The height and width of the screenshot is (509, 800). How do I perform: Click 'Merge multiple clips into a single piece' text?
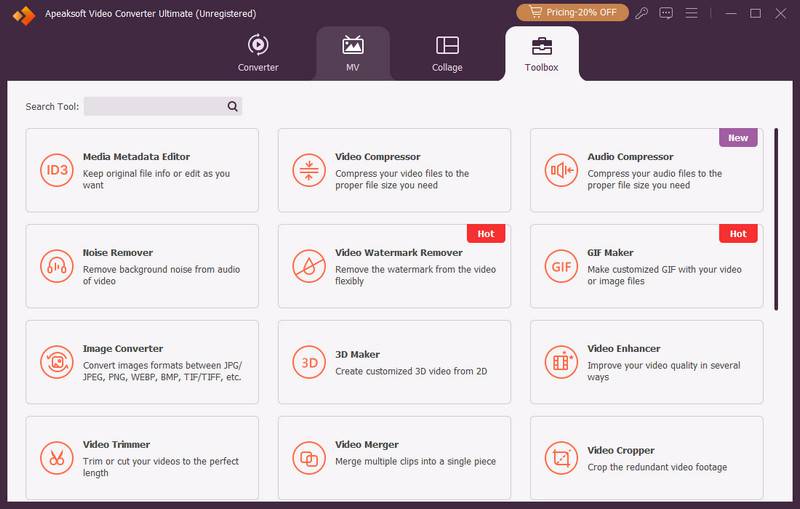click(x=415, y=461)
